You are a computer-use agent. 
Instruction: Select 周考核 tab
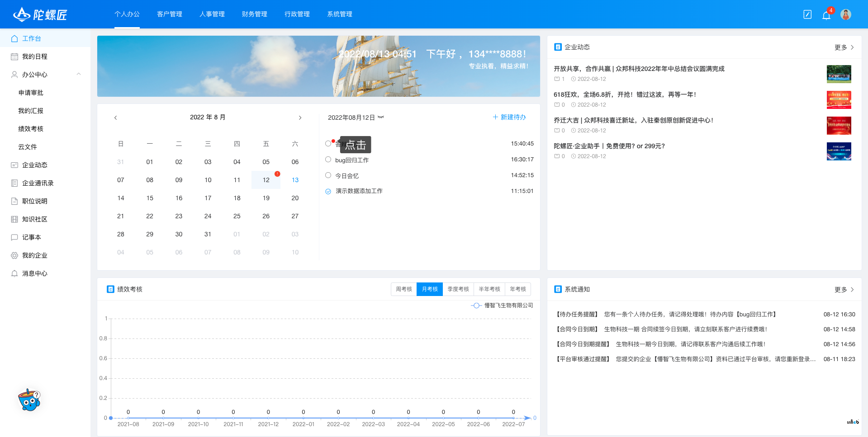[x=404, y=289]
